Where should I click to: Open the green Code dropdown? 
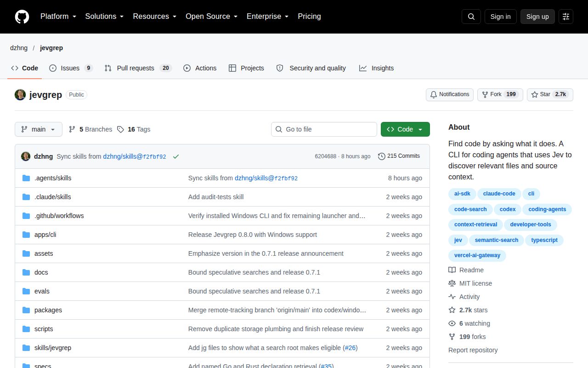pos(405,129)
